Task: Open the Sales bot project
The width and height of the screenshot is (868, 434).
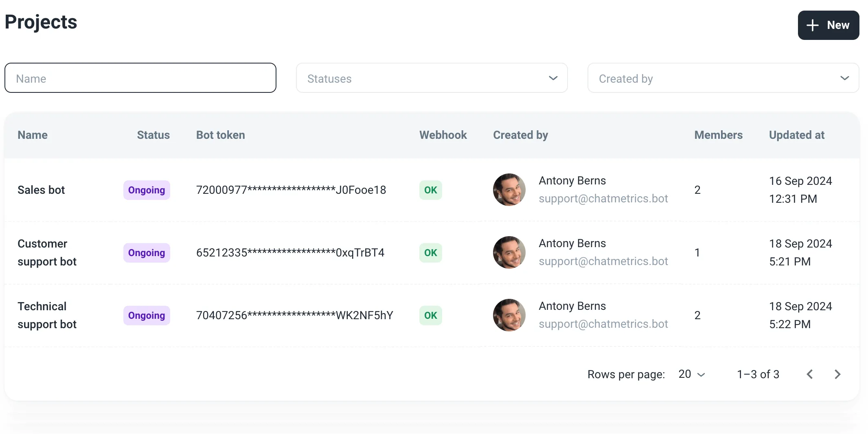Action: click(41, 190)
